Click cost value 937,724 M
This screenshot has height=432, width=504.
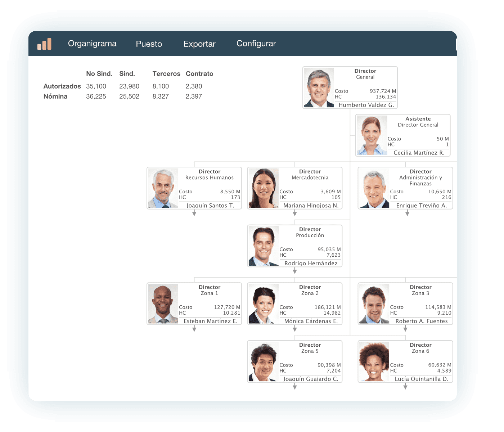tap(383, 91)
